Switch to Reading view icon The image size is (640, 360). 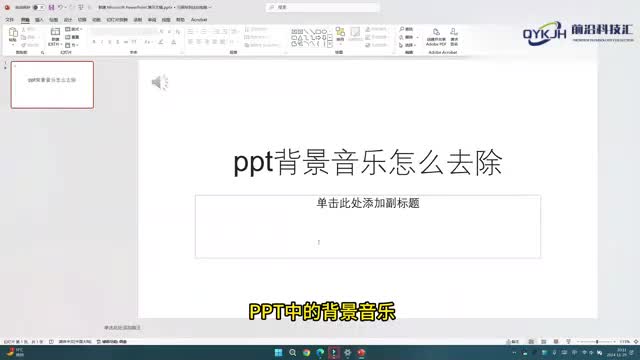coord(556,342)
